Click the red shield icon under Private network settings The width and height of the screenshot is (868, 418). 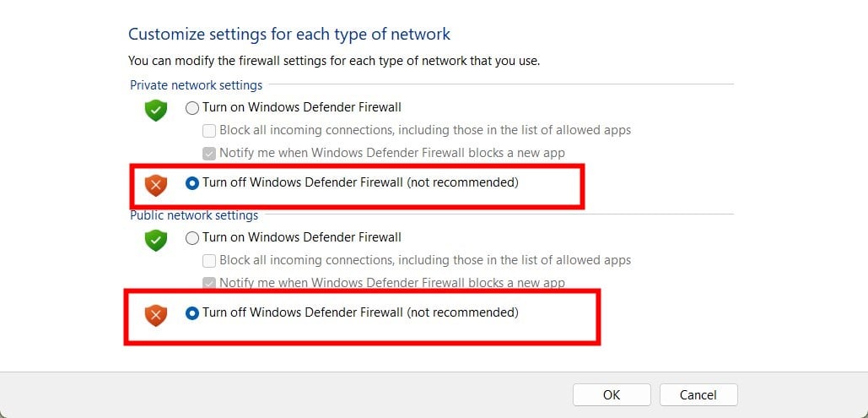pyautogui.click(x=156, y=183)
